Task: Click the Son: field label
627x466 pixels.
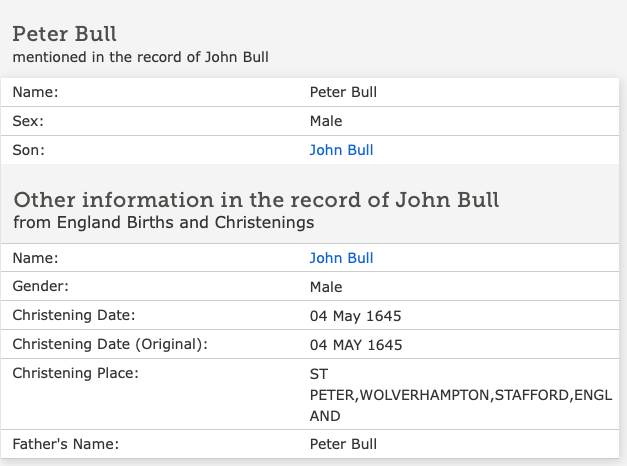Action: pyautogui.click(x=28, y=150)
